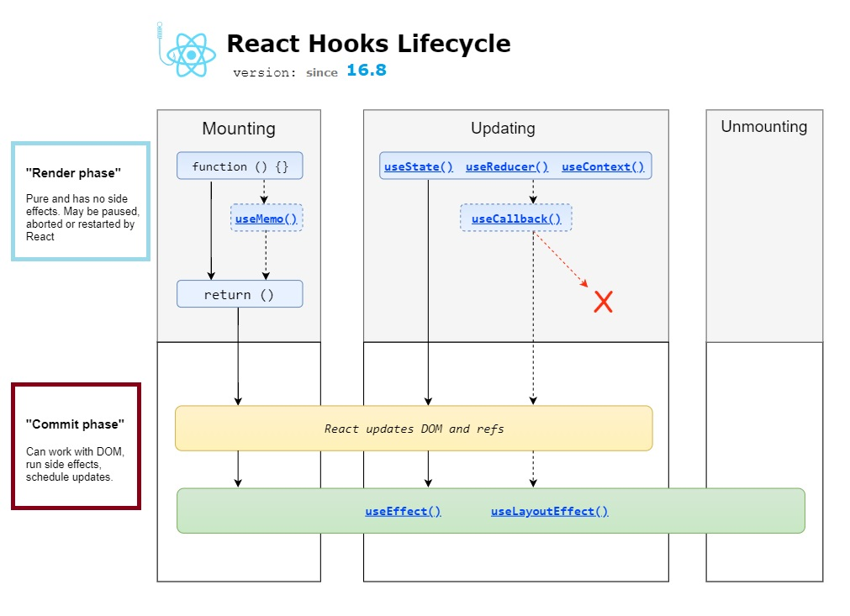This screenshot has width=850, height=616.
Task: Click the useMemo() dashed box
Action: (x=266, y=218)
